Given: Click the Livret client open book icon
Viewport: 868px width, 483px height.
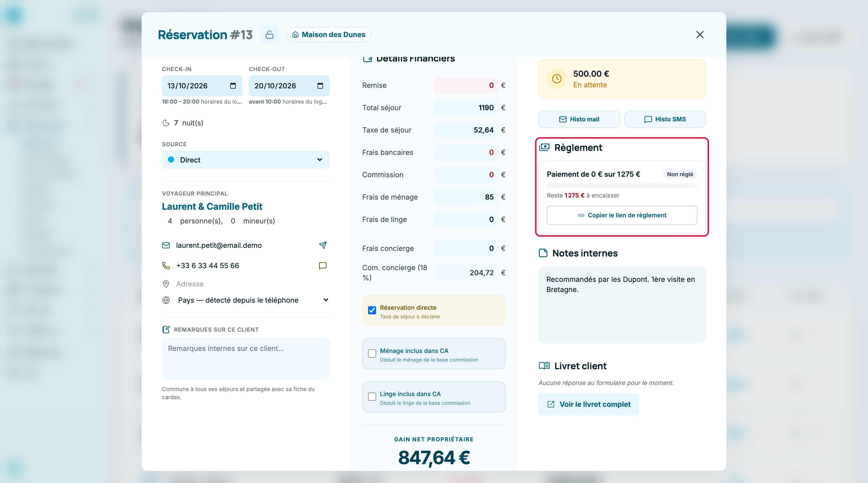Looking at the screenshot, I should tap(544, 366).
